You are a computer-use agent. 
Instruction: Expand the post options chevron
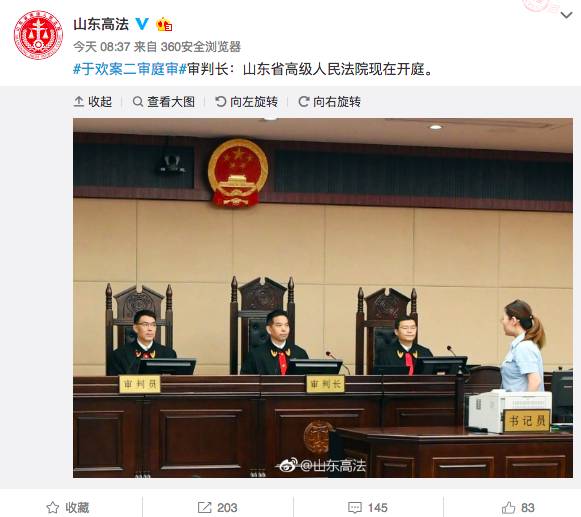(x=566, y=15)
